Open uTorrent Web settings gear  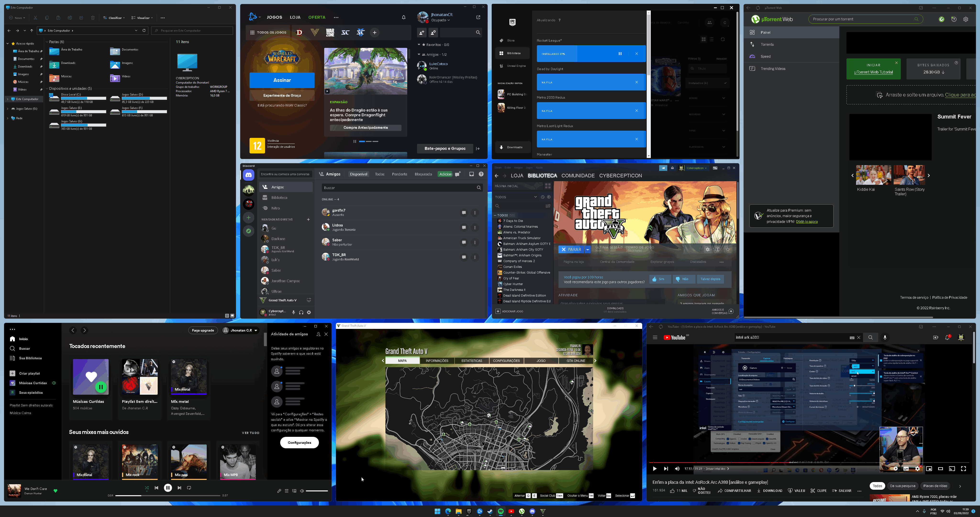[x=966, y=19]
